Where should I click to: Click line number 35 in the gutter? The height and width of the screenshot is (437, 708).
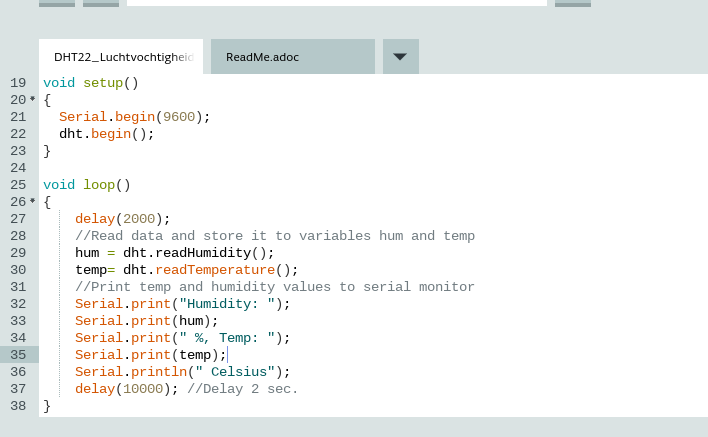click(x=19, y=355)
